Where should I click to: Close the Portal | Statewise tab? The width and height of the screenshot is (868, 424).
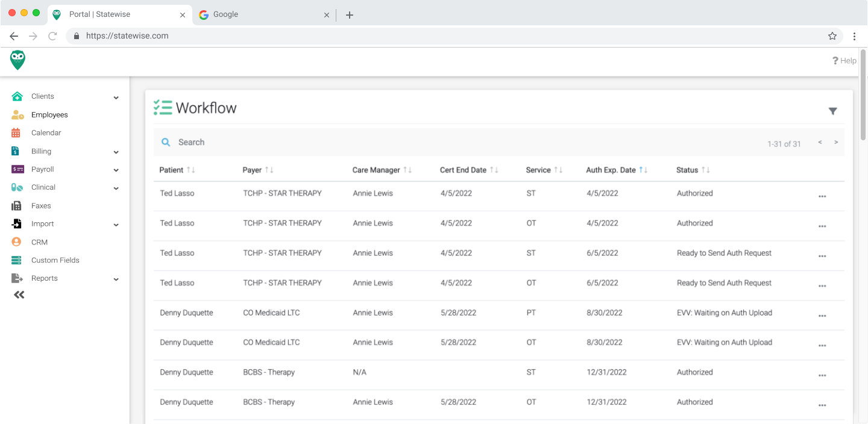[x=183, y=15]
